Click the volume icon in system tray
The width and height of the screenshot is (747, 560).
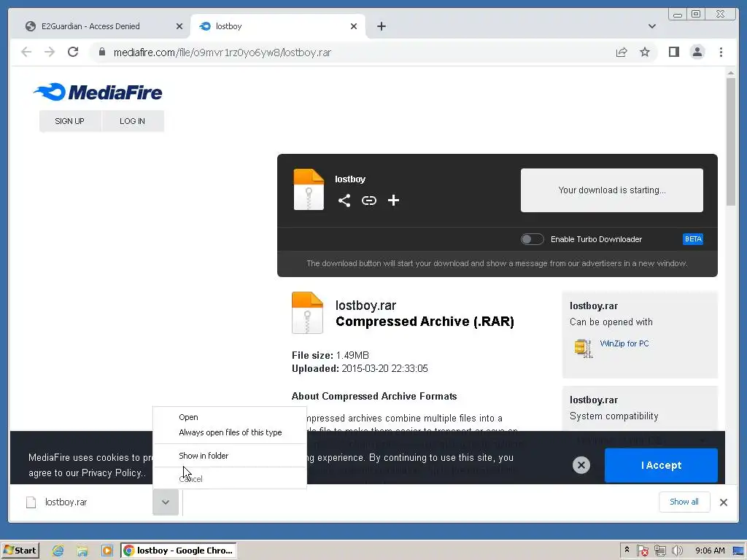tap(677, 551)
